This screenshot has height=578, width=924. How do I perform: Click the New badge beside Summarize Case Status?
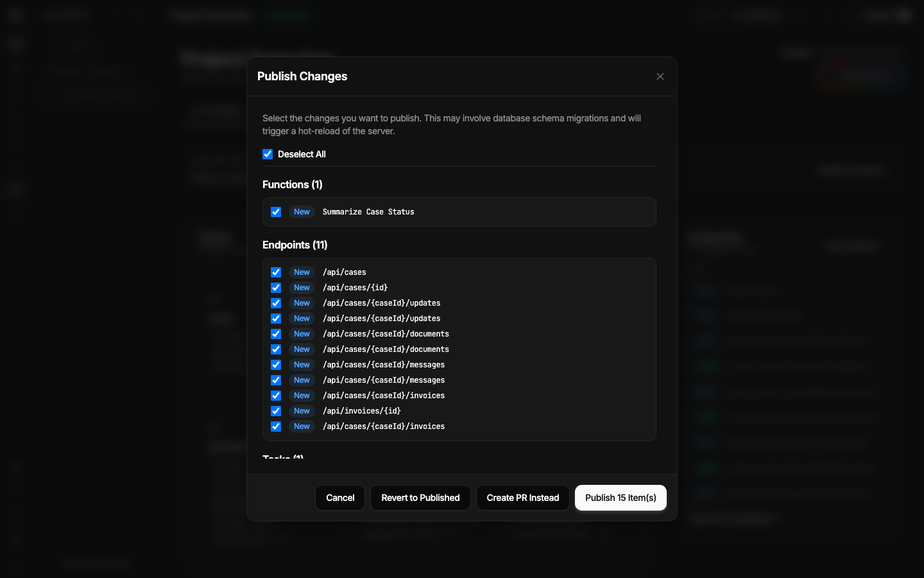coord(302,212)
